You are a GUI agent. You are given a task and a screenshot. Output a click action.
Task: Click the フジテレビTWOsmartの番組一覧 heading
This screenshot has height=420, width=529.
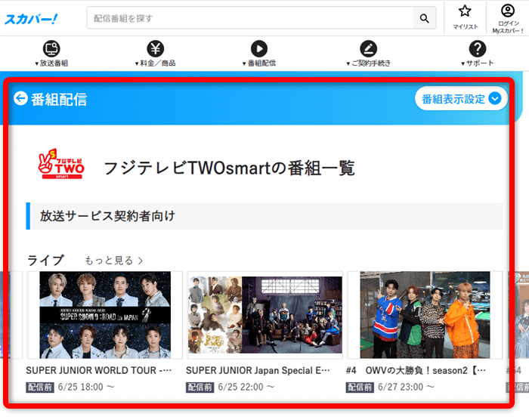pos(229,168)
